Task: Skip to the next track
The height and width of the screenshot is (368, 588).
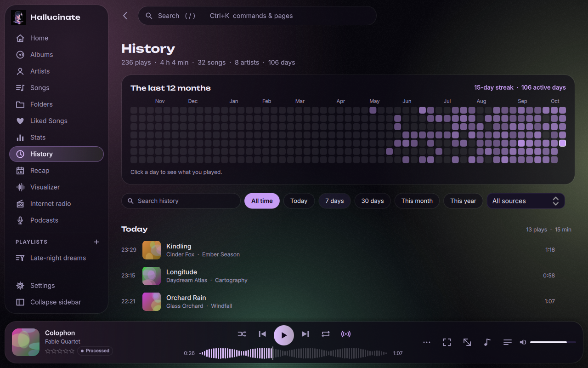Action: (305, 334)
